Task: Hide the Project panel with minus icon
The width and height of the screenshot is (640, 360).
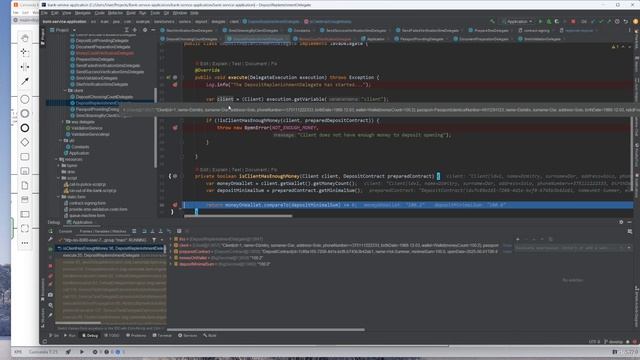Action: [x=153, y=30]
